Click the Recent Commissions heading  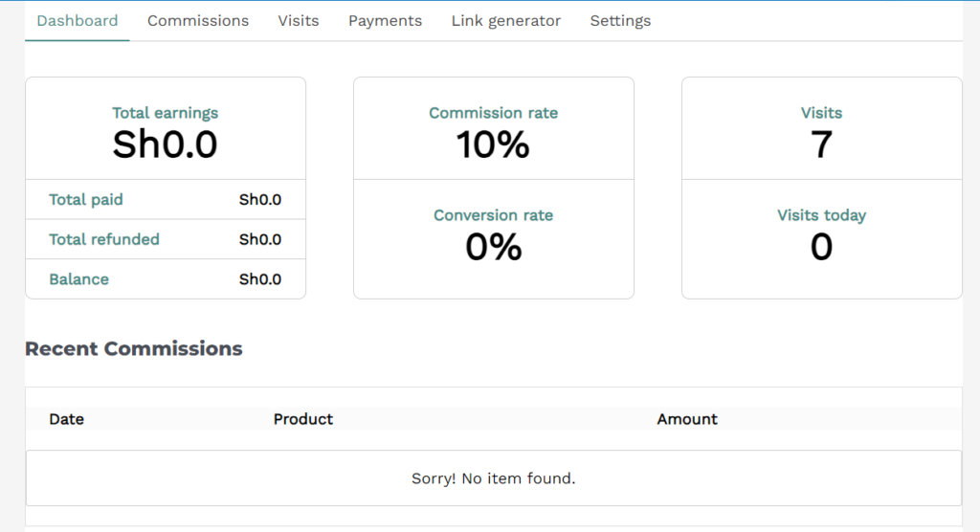tap(134, 348)
